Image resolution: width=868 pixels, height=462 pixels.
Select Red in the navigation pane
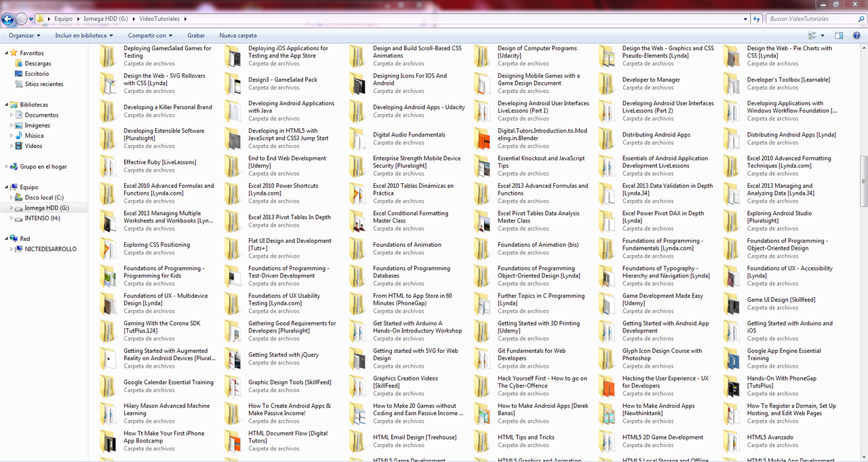pos(25,239)
